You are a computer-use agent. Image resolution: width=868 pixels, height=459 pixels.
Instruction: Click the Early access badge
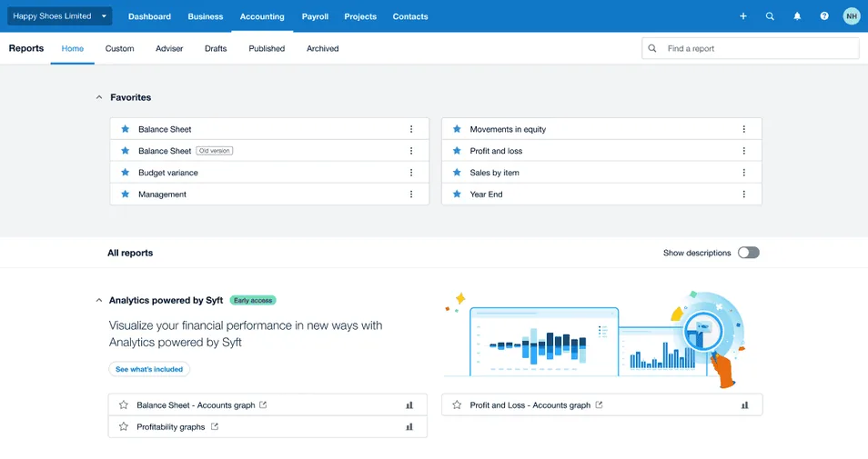(253, 300)
